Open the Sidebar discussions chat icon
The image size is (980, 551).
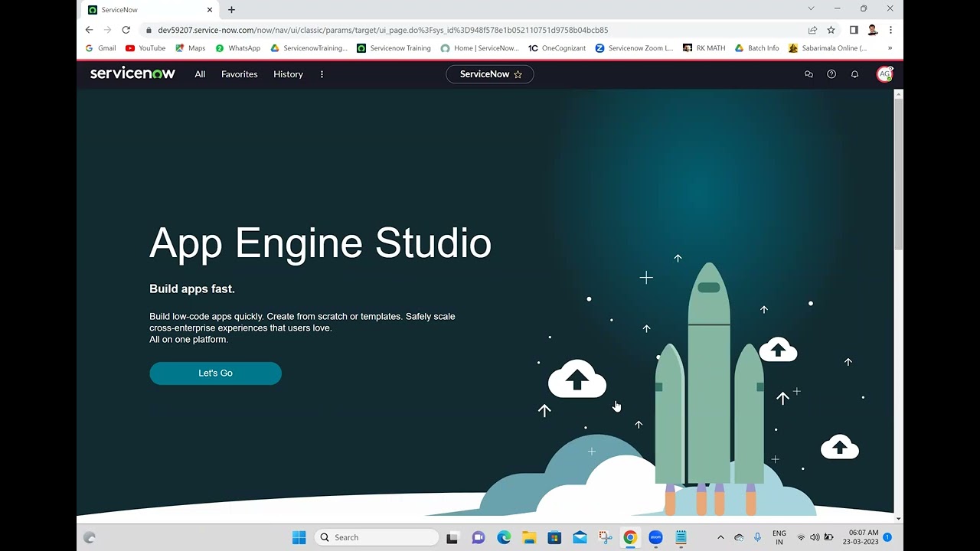point(808,74)
